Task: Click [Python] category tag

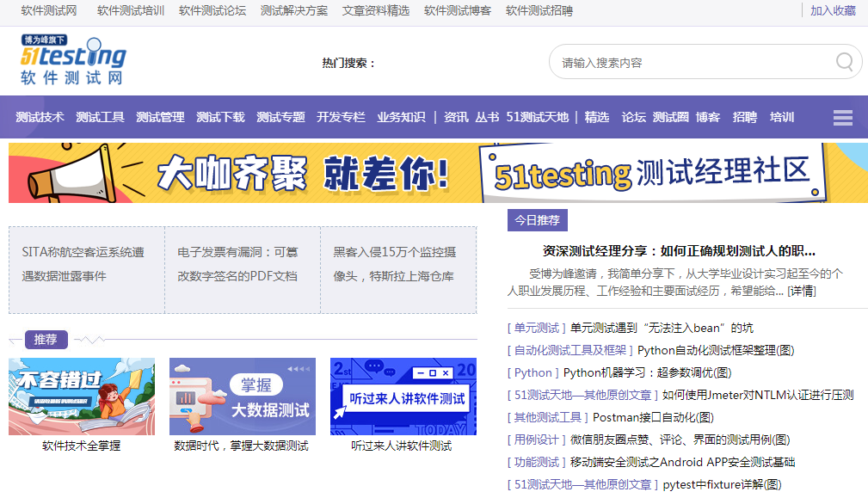Action: pos(533,373)
